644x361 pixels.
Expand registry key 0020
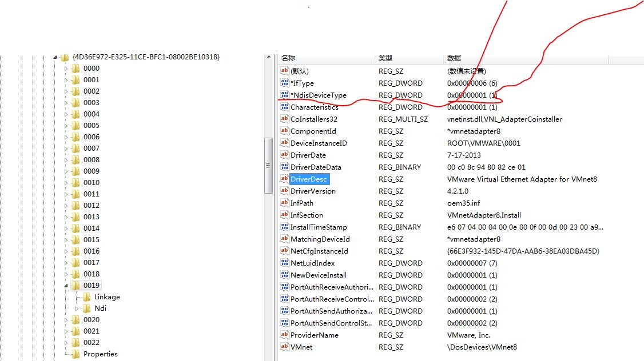coord(66,320)
